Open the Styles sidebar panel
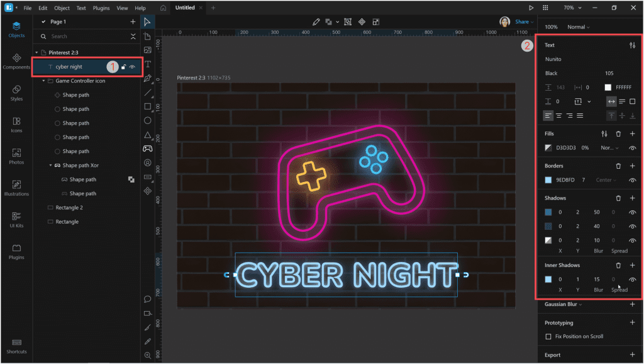Screen dimensions: 644x364 coord(16,93)
